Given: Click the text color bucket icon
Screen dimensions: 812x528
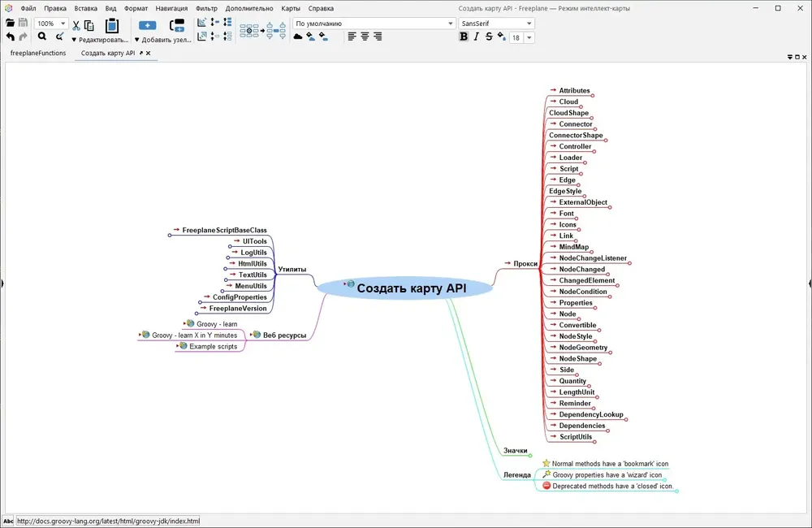Looking at the screenshot, I should point(501,37).
